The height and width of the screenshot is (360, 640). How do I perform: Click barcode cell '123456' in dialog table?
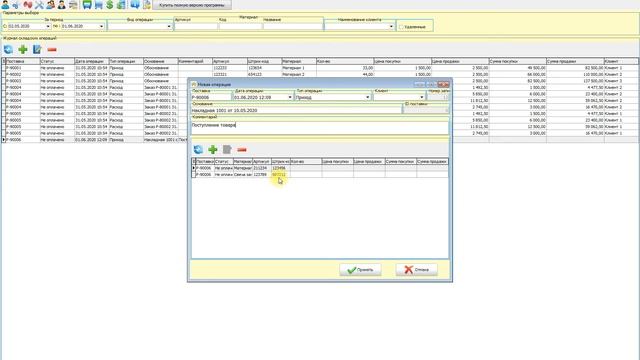[x=280, y=168]
